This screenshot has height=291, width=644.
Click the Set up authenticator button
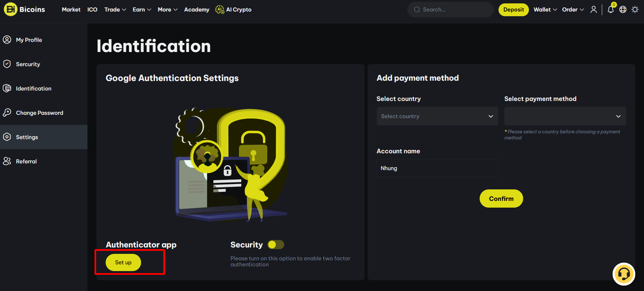point(123,262)
